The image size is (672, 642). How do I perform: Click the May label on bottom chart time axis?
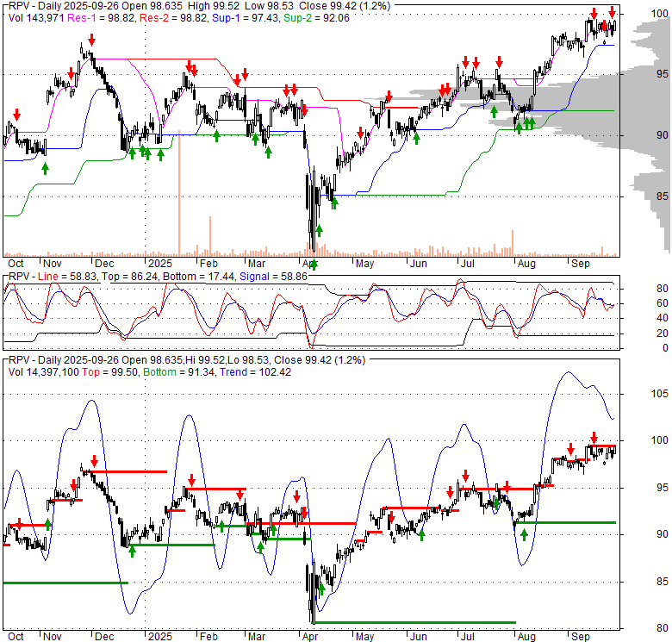(364, 637)
